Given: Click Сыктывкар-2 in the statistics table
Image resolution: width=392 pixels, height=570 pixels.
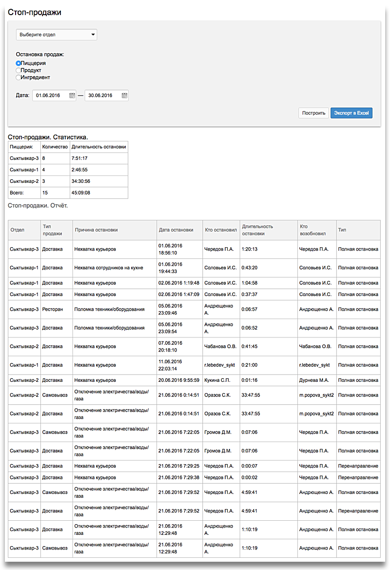Looking at the screenshot, I should 24,181.
